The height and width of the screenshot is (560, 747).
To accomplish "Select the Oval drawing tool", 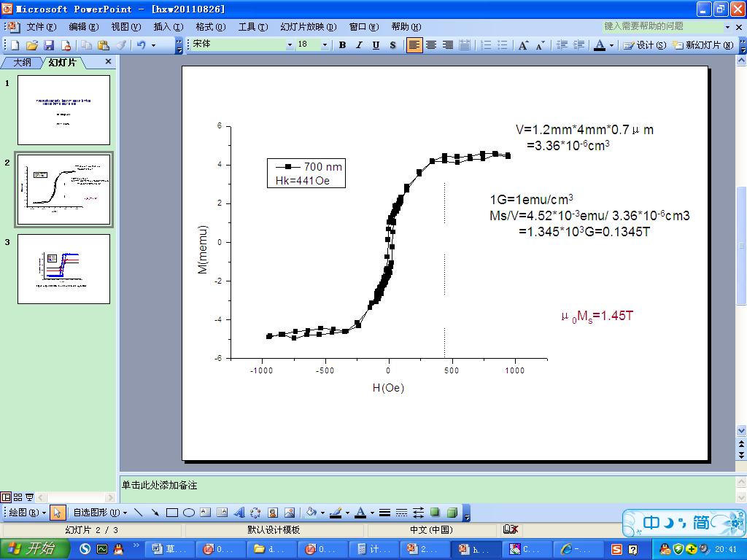I will click(189, 513).
